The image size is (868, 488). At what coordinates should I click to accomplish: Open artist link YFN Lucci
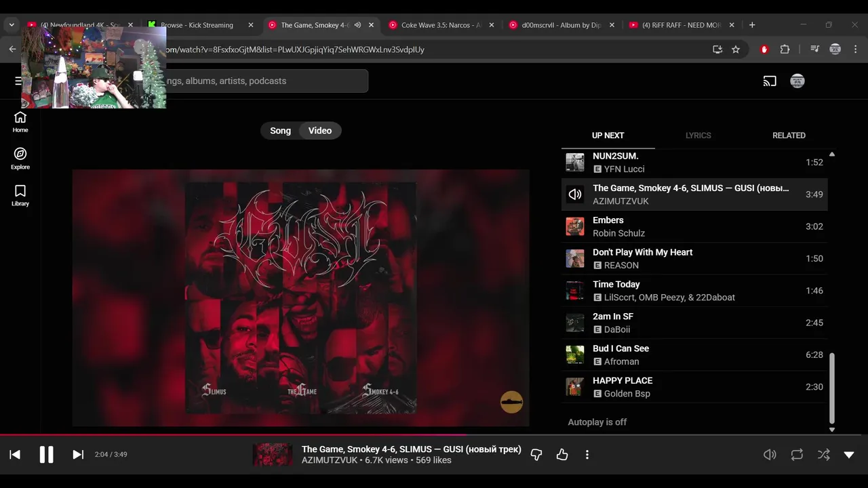pyautogui.click(x=624, y=169)
